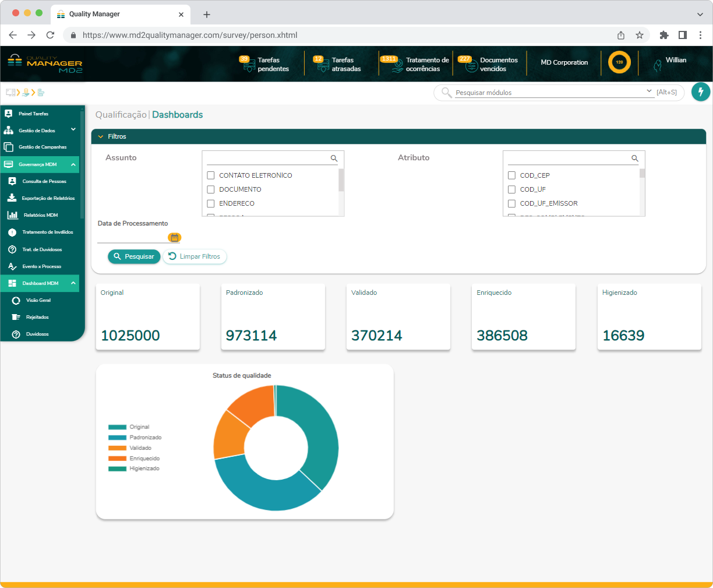Toggle the ENDERECO checkbox
713x588 pixels.
click(x=211, y=203)
